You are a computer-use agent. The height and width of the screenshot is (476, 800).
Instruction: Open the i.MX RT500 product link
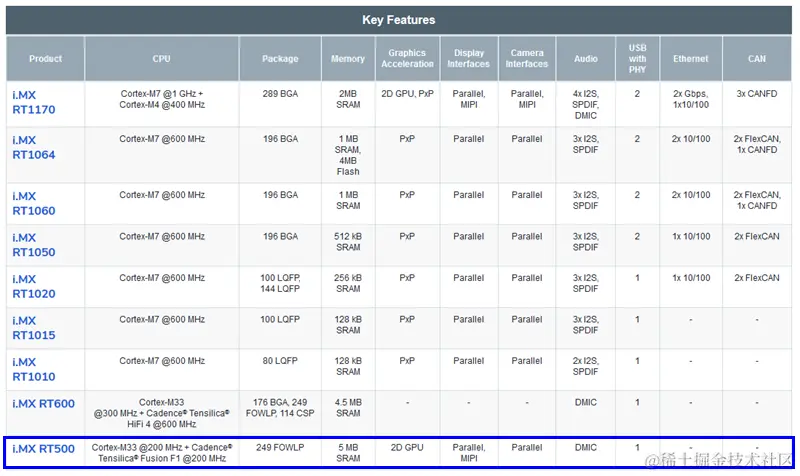(x=43, y=449)
